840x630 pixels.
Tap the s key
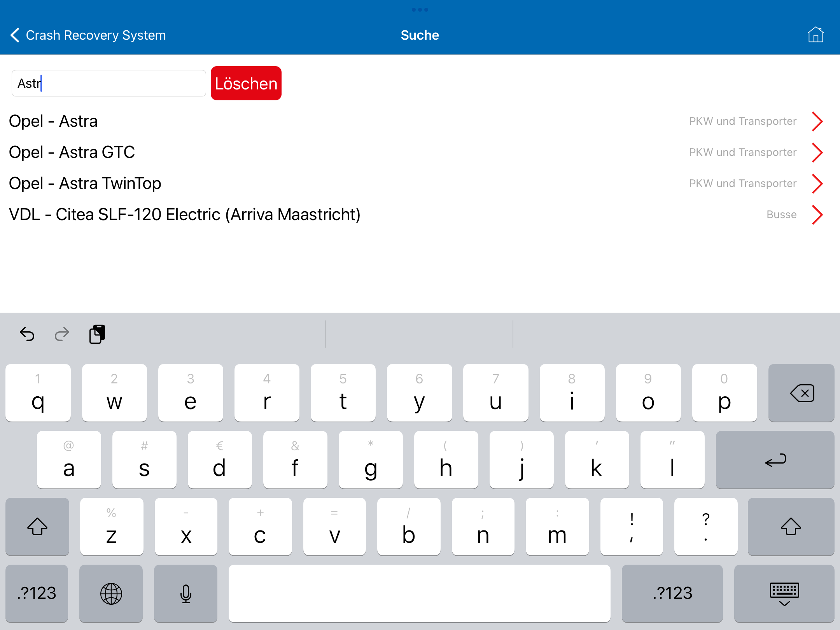(x=144, y=460)
